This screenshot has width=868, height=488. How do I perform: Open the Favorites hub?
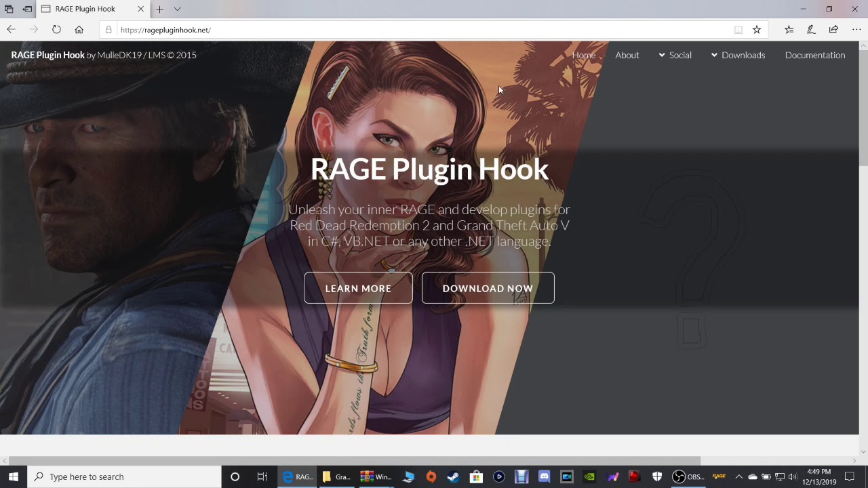click(x=789, y=30)
